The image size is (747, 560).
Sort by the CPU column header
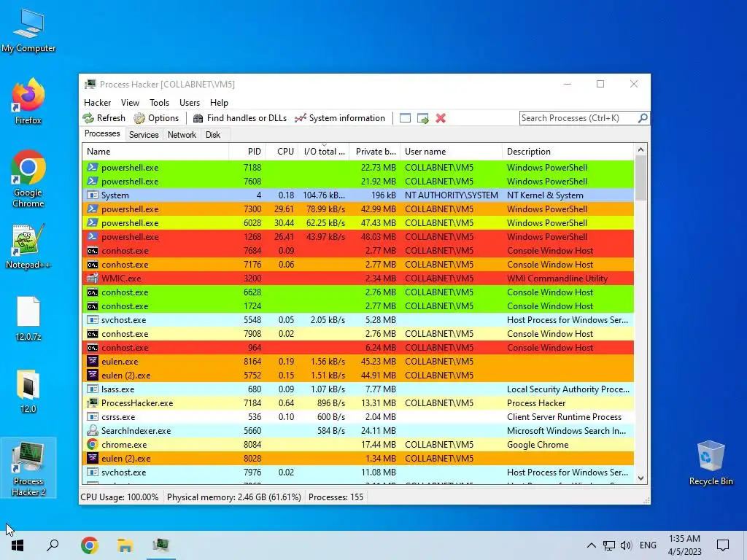282,152
